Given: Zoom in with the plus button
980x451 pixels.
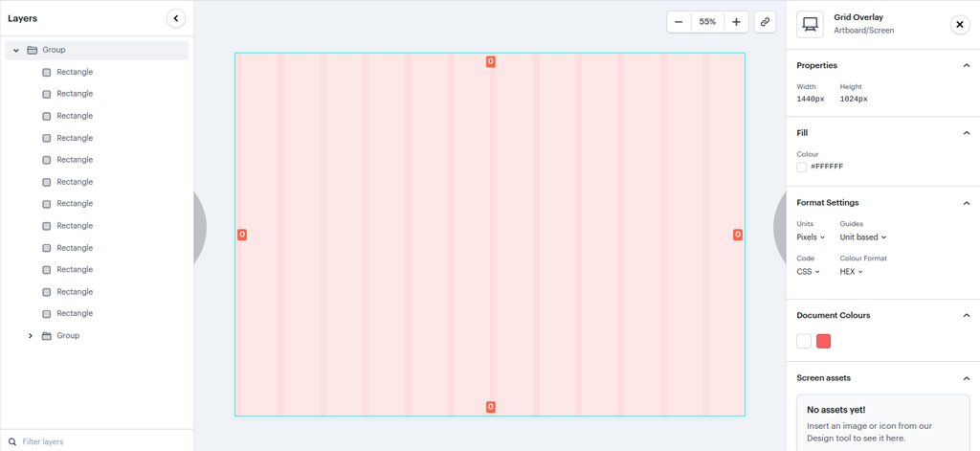Looking at the screenshot, I should pos(736,22).
